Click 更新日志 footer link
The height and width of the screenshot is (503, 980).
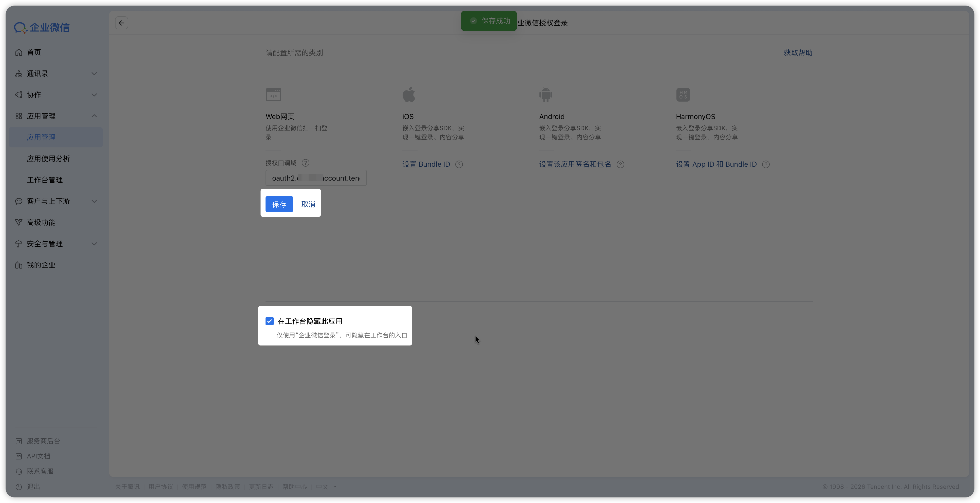261,487
